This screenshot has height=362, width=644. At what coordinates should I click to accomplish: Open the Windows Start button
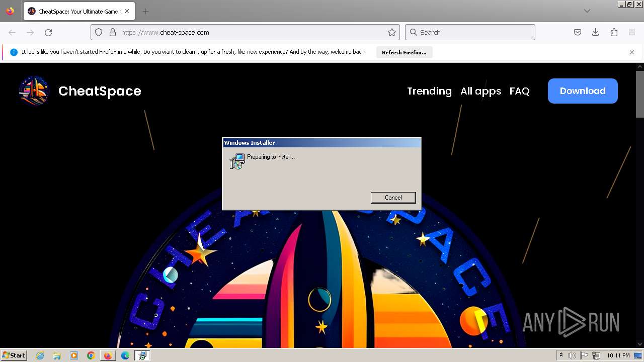click(x=14, y=355)
